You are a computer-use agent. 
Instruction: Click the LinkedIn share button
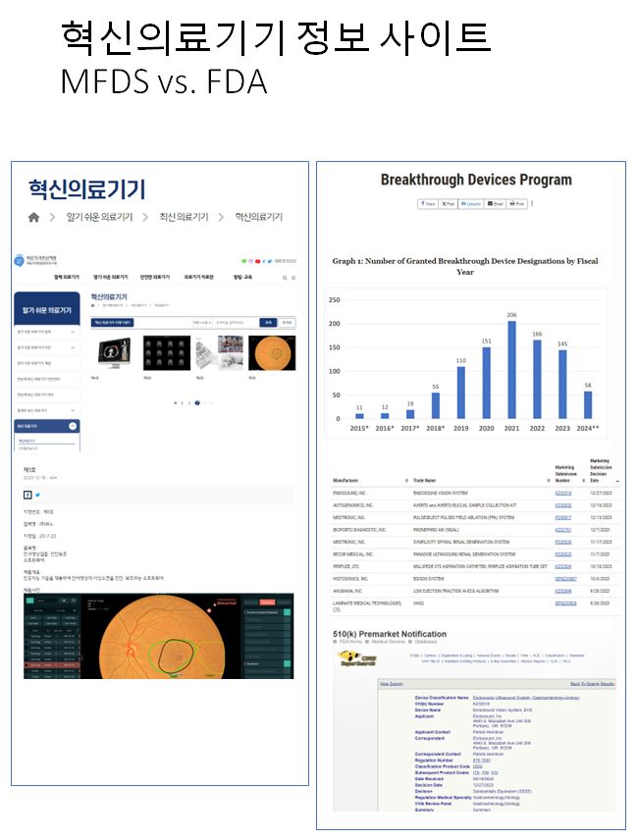pos(471,203)
